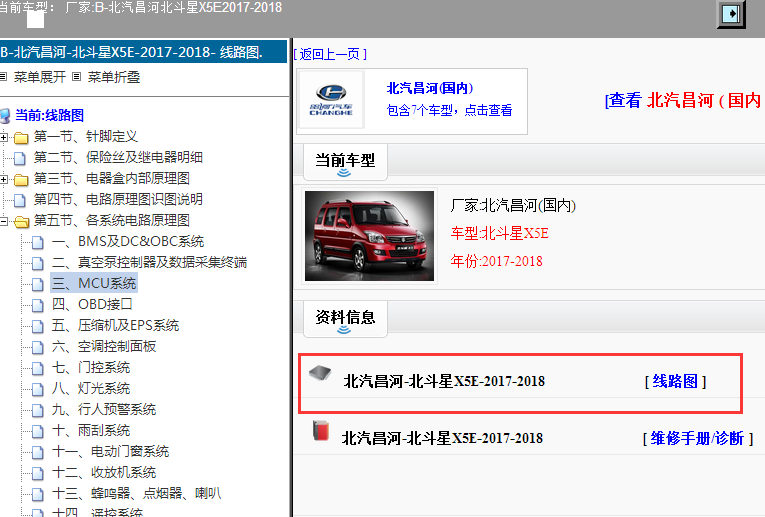Image resolution: width=765 pixels, height=517 pixels.
Task: Click page icon beside BMS及DC&OBC系统
Action: click(38, 242)
